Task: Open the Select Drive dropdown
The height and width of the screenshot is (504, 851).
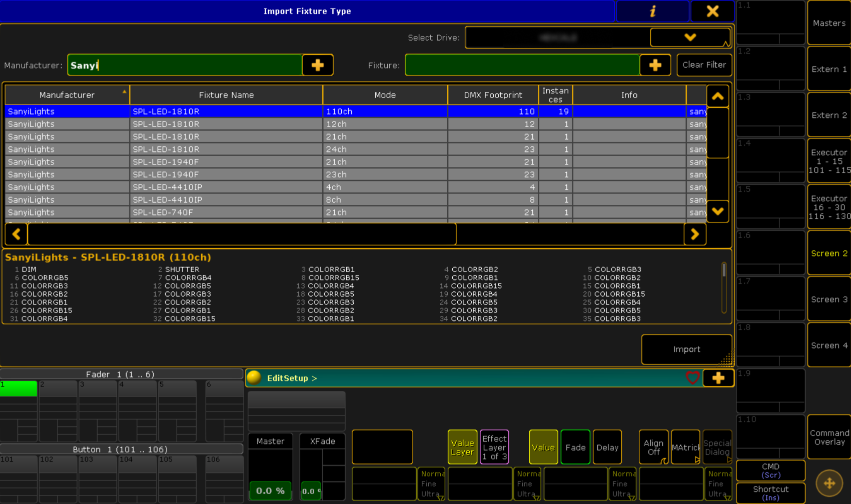Action: pos(690,37)
